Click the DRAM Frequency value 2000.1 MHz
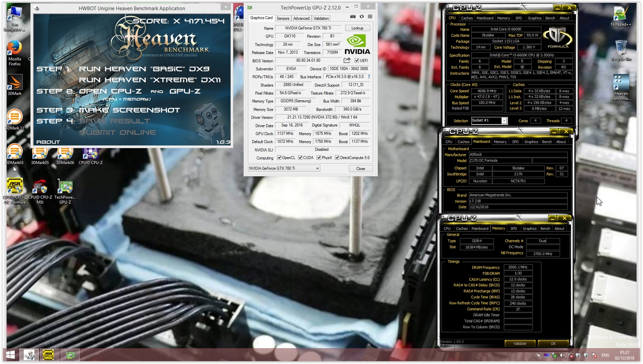643x364 pixels. pos(518,267)
